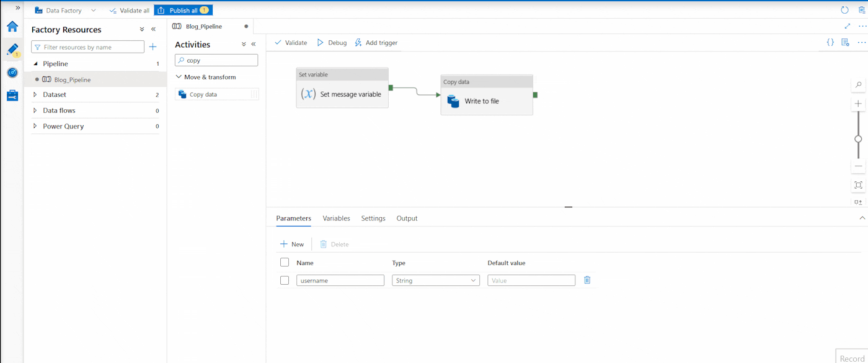Select Write to file copy activity
The image size is (868, 363).
(487, 95)
